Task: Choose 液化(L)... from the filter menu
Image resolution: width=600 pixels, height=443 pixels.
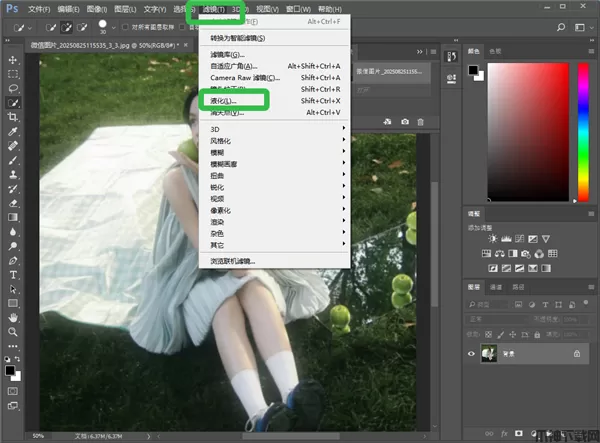Action: coord(220,101)
